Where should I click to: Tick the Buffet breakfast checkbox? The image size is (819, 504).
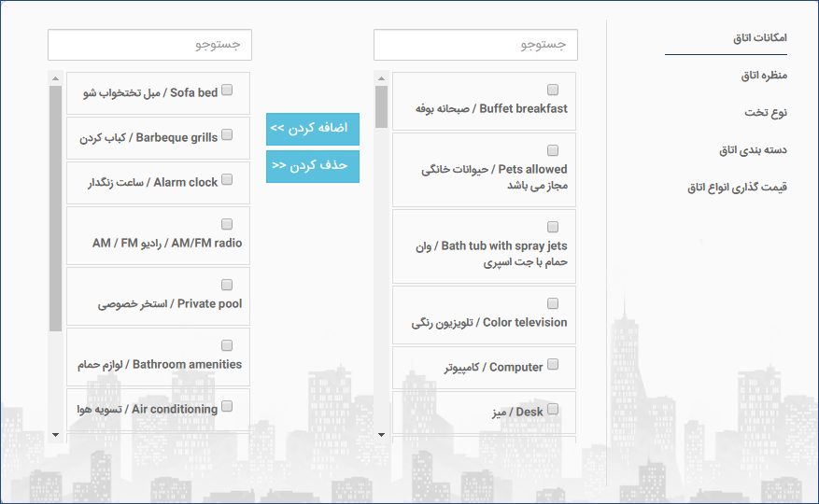553,90
